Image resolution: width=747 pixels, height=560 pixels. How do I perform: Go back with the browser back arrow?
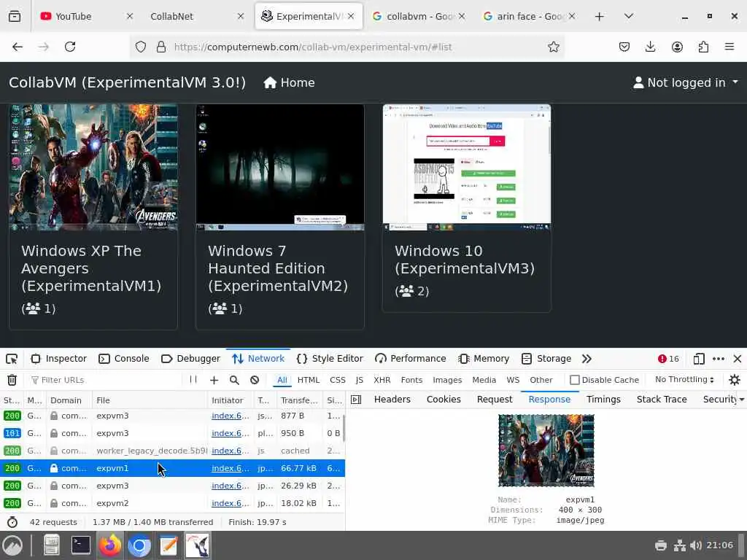click(x=18, y=47)
